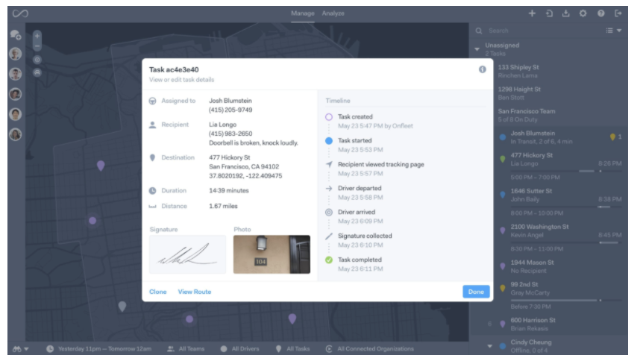The image size is (640, 364).
Task: Open settings gear in top bar
Action: tap(583, 13)
